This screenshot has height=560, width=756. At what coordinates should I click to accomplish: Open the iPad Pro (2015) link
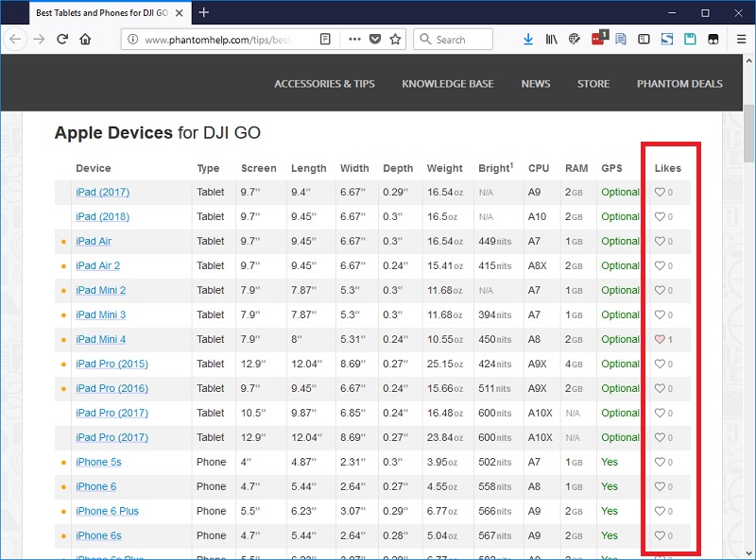pos(112,364)
